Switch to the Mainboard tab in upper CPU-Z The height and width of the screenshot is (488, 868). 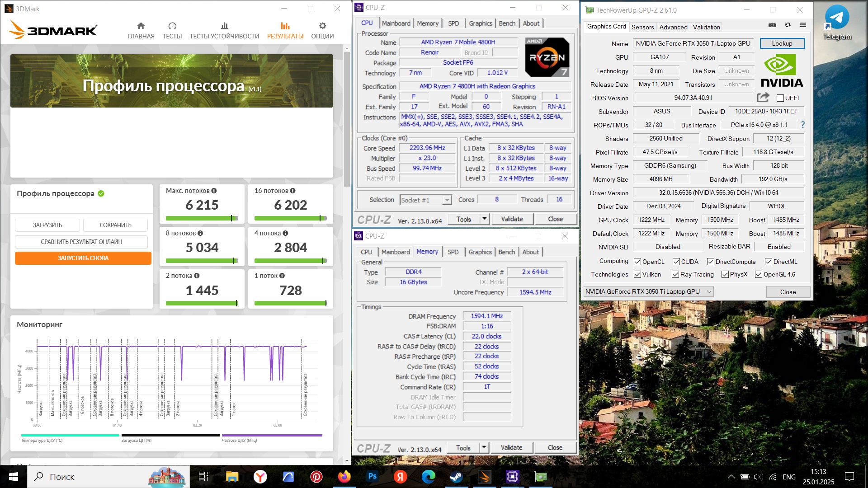[396, 23]
